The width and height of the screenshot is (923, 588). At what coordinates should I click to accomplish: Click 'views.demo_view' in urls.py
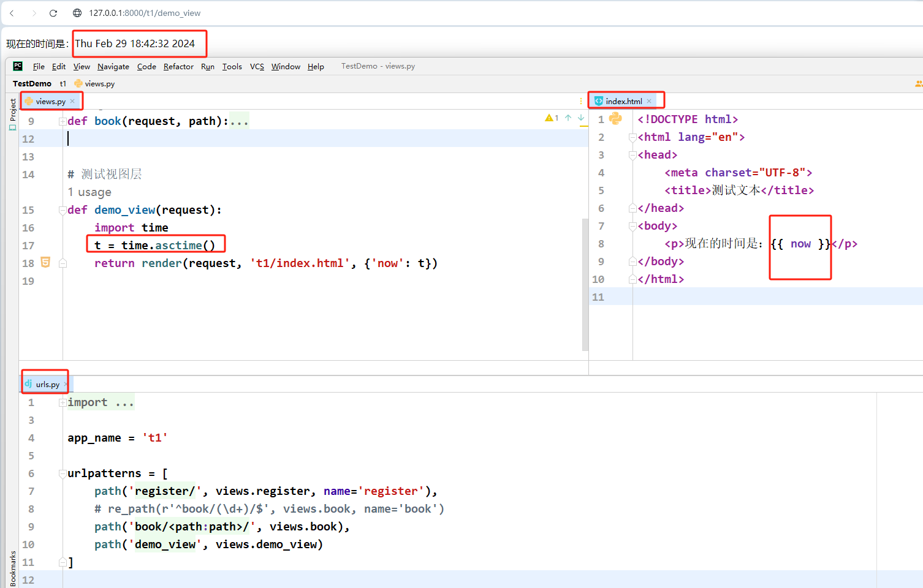(267, 545)
